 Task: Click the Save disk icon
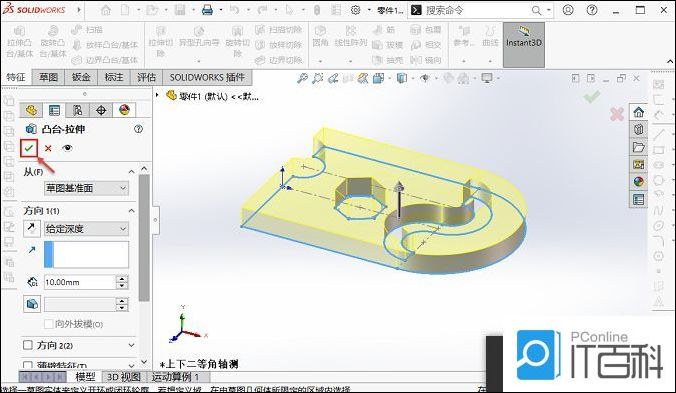coord(180,10)
